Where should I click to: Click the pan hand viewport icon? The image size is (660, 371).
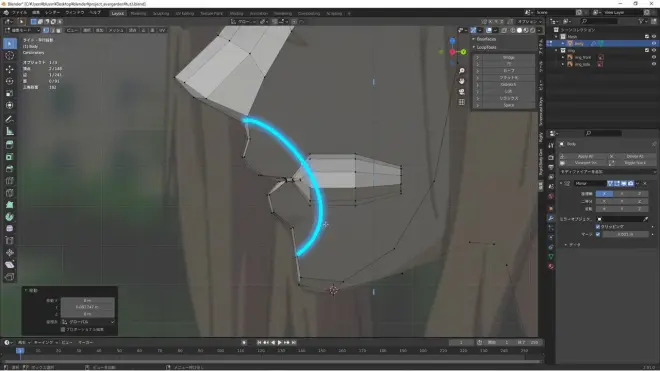[x=462, y=81]
